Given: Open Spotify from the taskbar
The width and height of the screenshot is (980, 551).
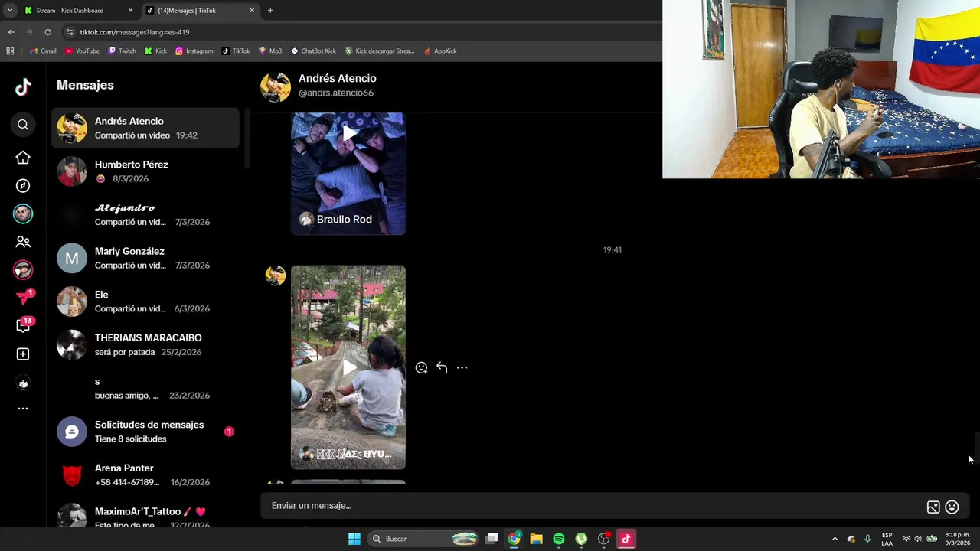Looking at the screenshot, I should point(559,539).
